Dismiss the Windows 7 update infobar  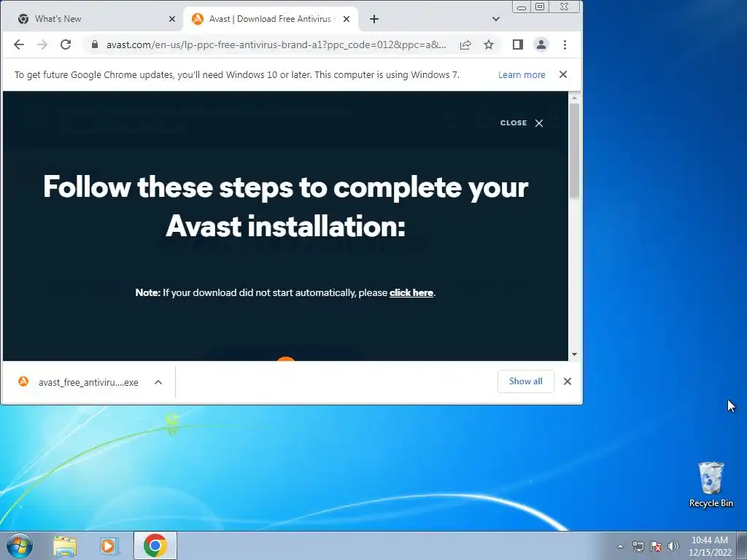point(563,74)
